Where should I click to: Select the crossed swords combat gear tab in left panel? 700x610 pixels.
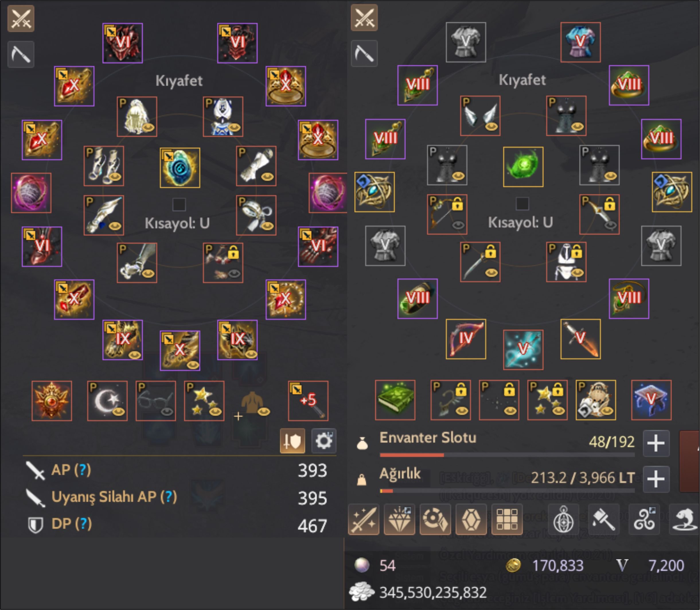coord(21,18)
